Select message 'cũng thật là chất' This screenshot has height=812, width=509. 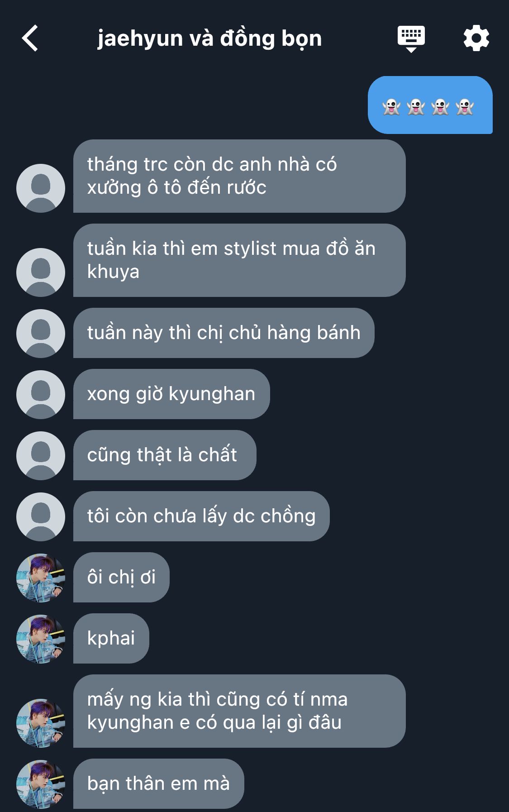click(x=165, y=455)
